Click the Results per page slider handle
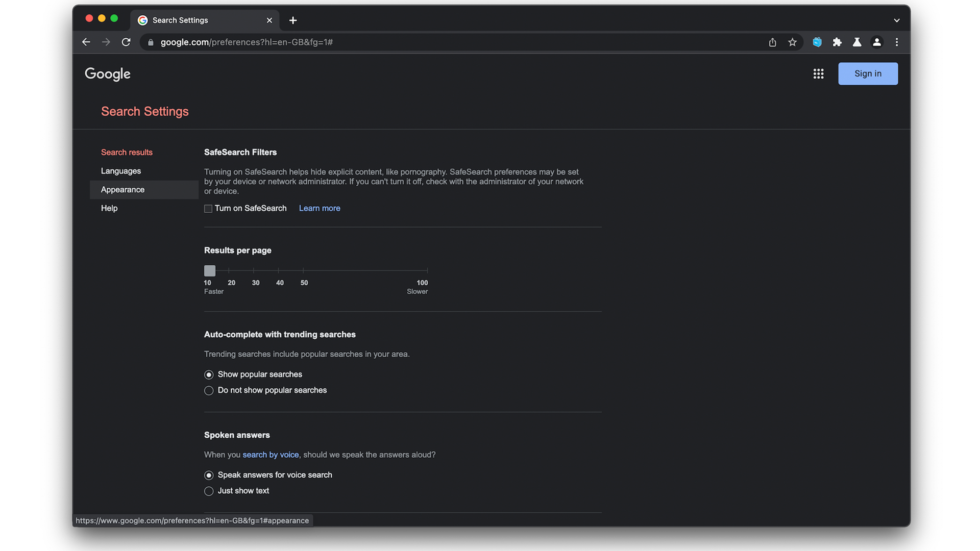Image resolution: width=980 pixels, height=551 pixels. (x=210, y=270)
